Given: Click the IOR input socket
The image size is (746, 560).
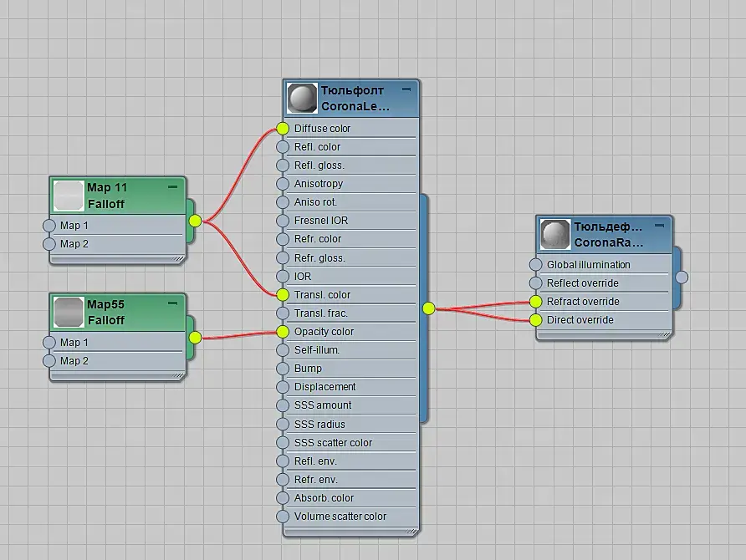Looking at the screenshot, I should [x=283, y=276].
